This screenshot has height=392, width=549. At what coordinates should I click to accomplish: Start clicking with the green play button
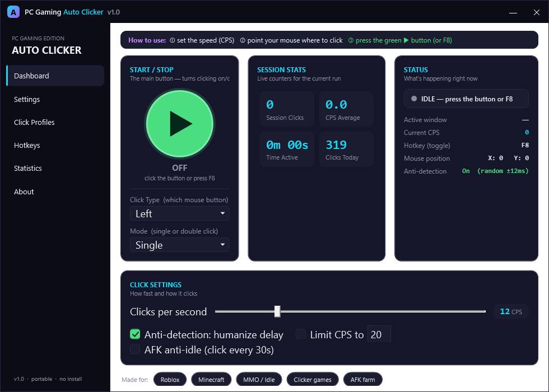(x=180, y=124)
